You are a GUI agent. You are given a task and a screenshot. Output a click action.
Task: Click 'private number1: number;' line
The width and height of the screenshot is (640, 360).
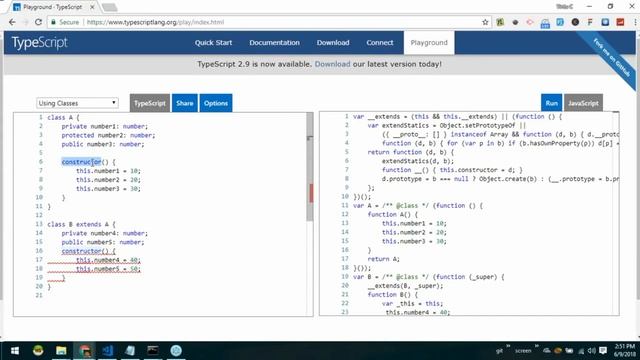(x=104, y=127)
